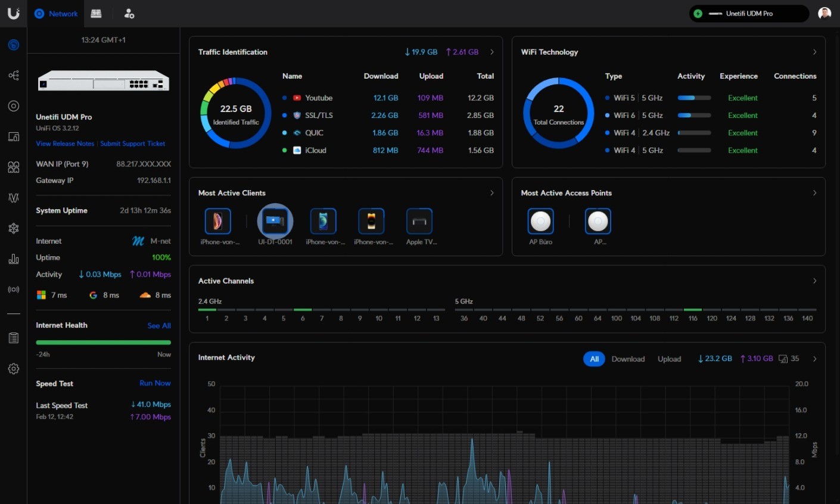Open Client Devices icon in the sidebar

[x=14, y=136]
